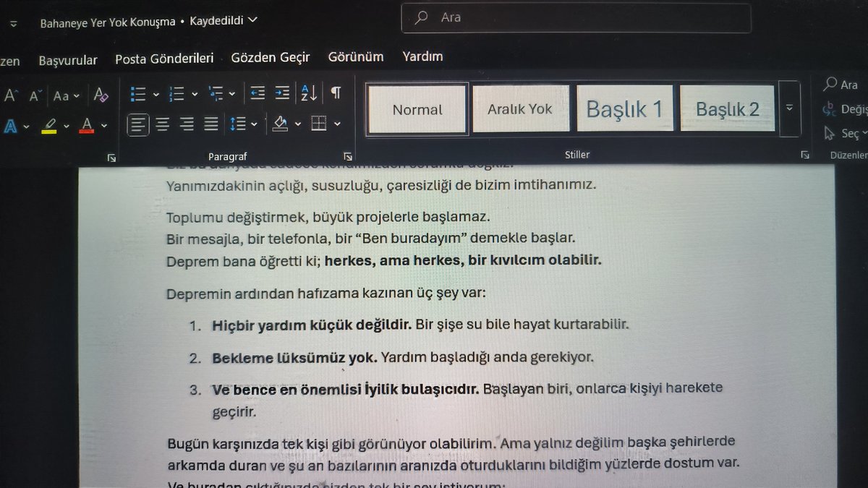
Task: Align text left
Action: [138, 125]
